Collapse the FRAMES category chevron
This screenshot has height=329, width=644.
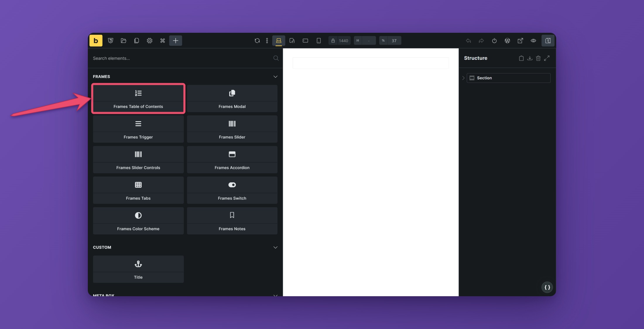click(275, 77)
